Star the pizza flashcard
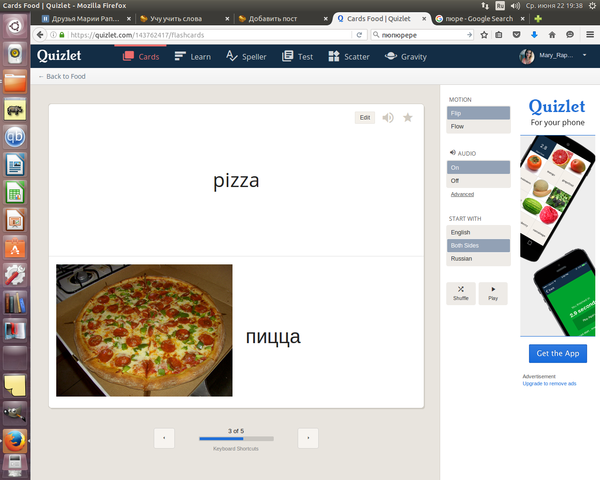The width and height of the screenshot is (600, 480). tap(408, 118)
